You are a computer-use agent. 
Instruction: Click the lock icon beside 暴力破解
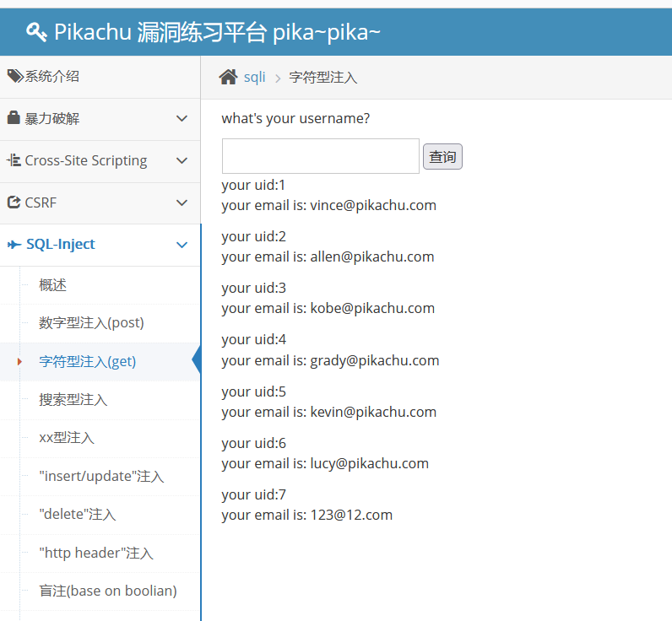click(x=14, y=117)
